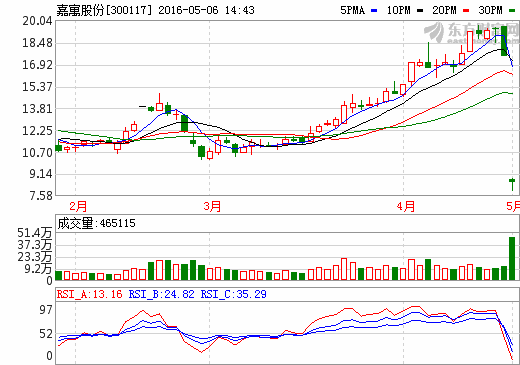
Task: Click the 30PM legend label
Action: click(490, 10)
